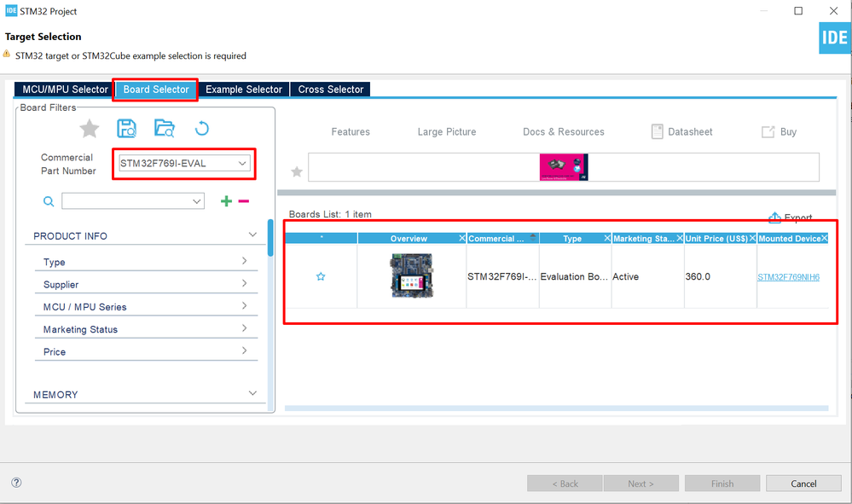The width and height of the screenshot is (852, 504).
Task: Collapse the MEMORY section
Action: [x=252, y=393]
